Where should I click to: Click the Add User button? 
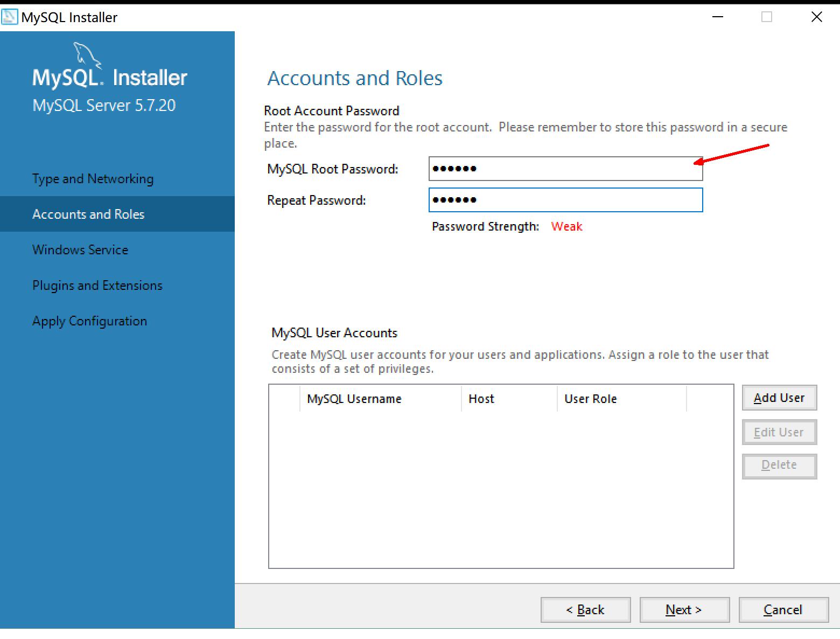click(x=779, y=398)
